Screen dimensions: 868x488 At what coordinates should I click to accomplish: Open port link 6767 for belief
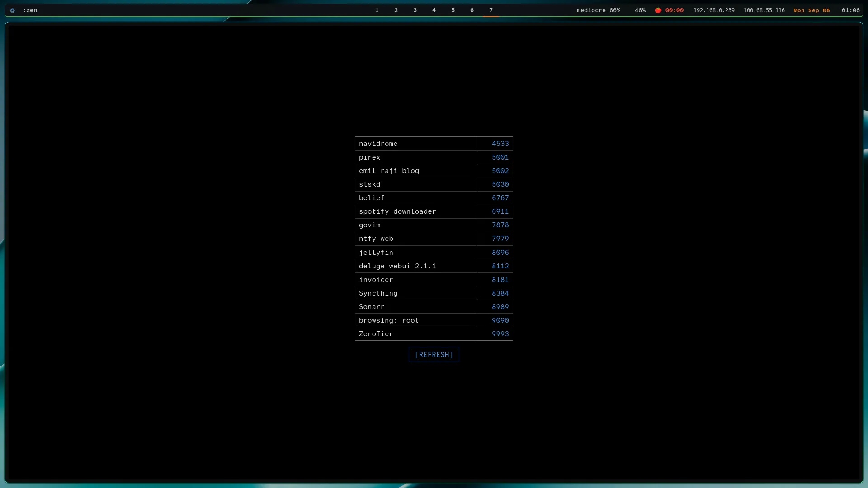(x=500, y=198)
